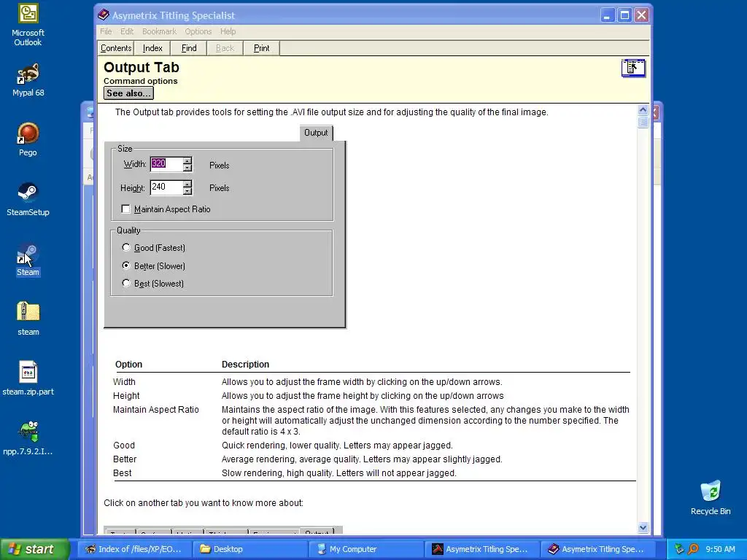Click the Index button
This screenshot has height=560, width=747.
tap(152, 48)
